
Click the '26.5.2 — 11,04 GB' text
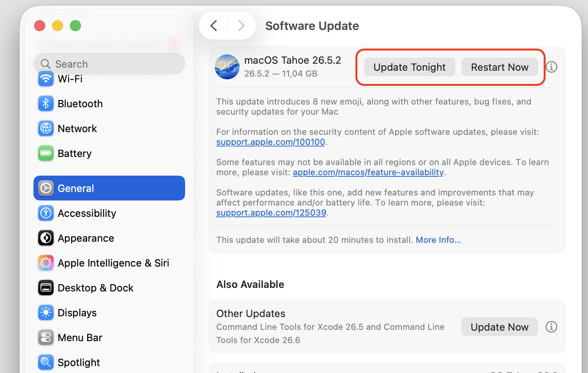(x=281, y=73)
